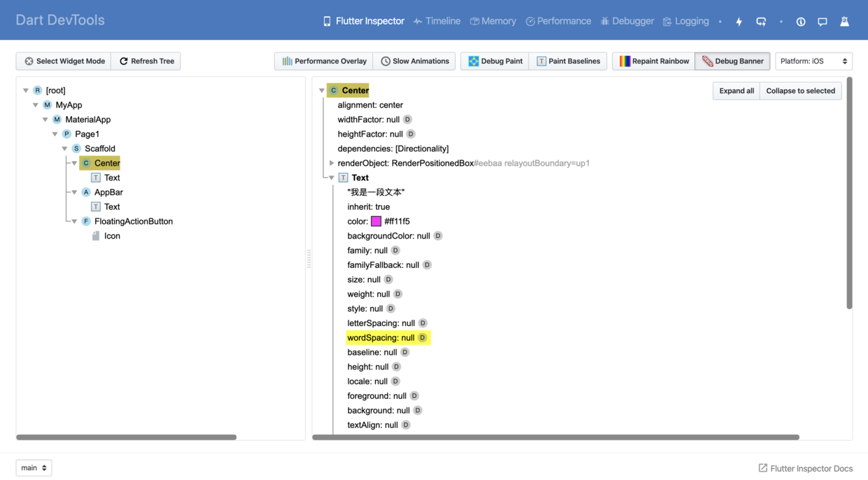This screenshot has height=480, width=868.
Task: Open the info circle icon in header
Action: pos(801,22)
